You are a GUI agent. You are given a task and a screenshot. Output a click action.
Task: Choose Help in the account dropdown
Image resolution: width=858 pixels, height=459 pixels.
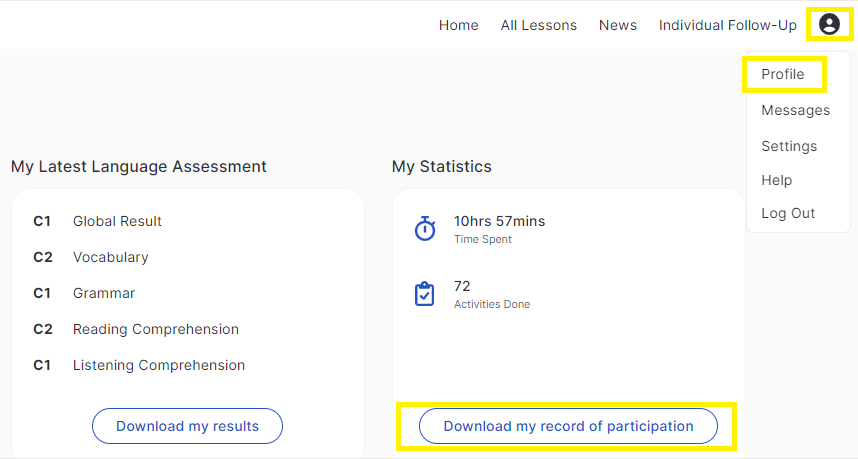pos(776,180)
